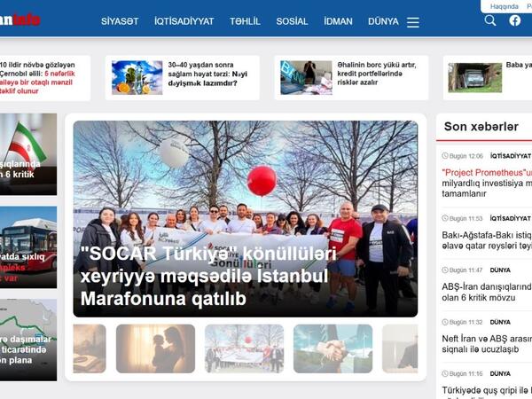Open the TƏHLİL menu item

tap(245, 21)
